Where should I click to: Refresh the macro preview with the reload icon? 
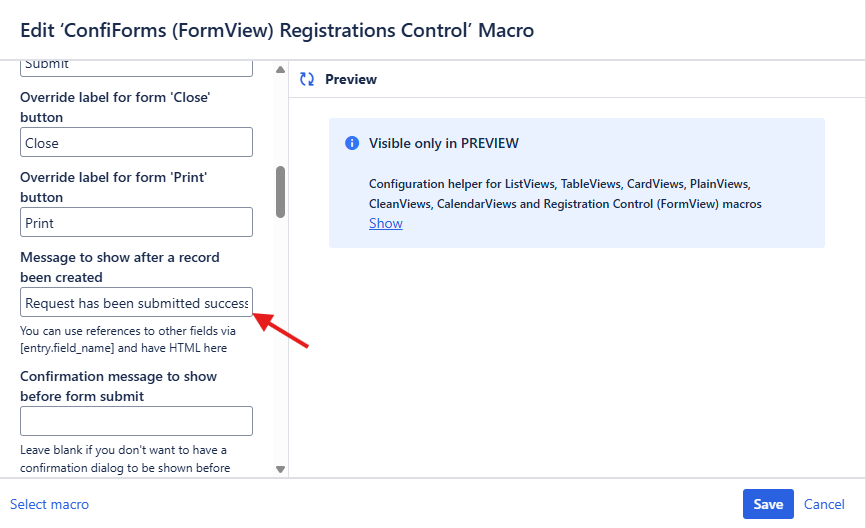pos(307,79)
